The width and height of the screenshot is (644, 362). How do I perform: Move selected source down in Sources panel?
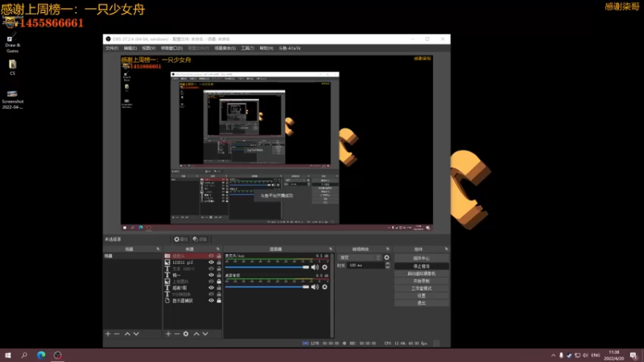[x=205, y=334]
